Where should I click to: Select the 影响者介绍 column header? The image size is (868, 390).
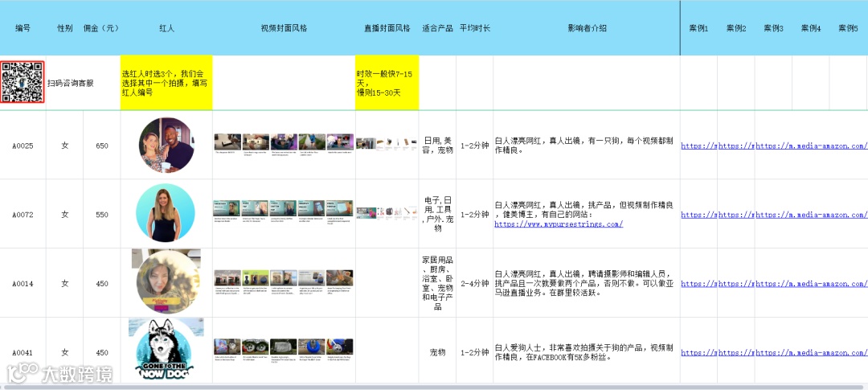[x=587, y=28]
